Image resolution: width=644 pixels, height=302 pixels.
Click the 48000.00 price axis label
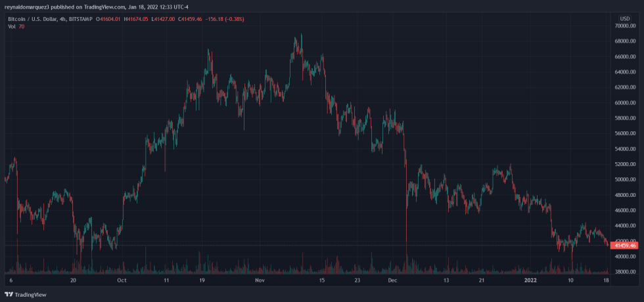[624, 196]
